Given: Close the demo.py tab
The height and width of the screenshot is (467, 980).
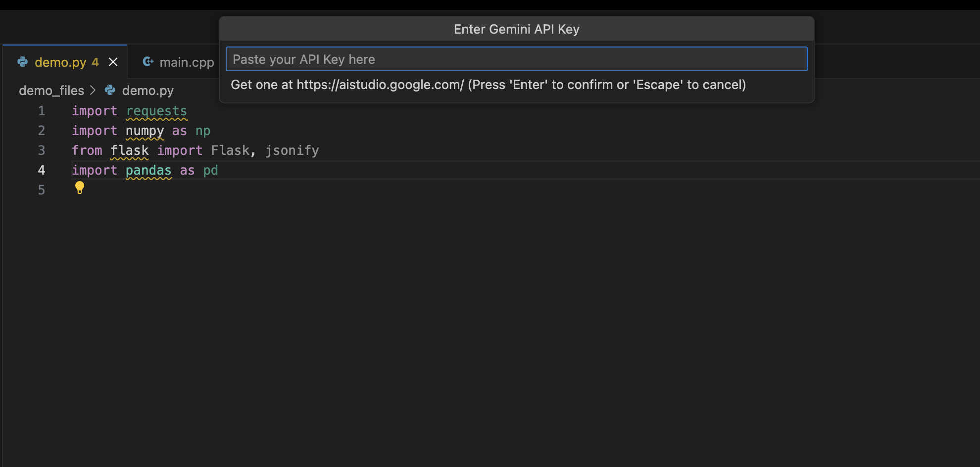Looking at the screenshot, I should click(113, 62).
